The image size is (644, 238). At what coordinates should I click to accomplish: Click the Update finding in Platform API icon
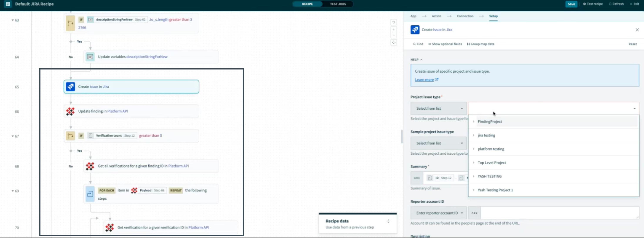tap(70, 111)
